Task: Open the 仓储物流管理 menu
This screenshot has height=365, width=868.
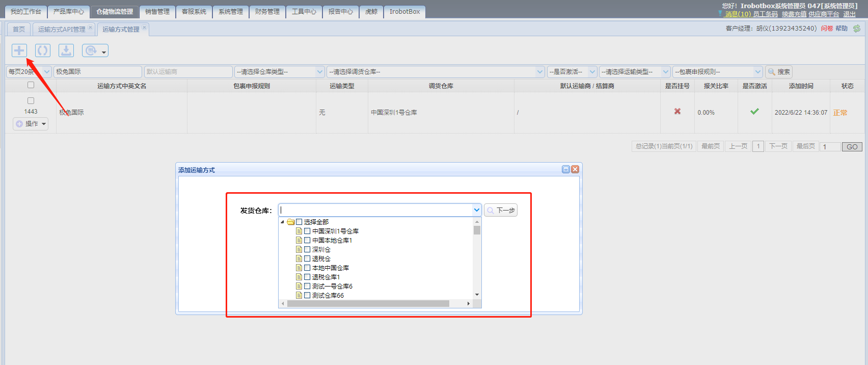Action: (115, 12)
